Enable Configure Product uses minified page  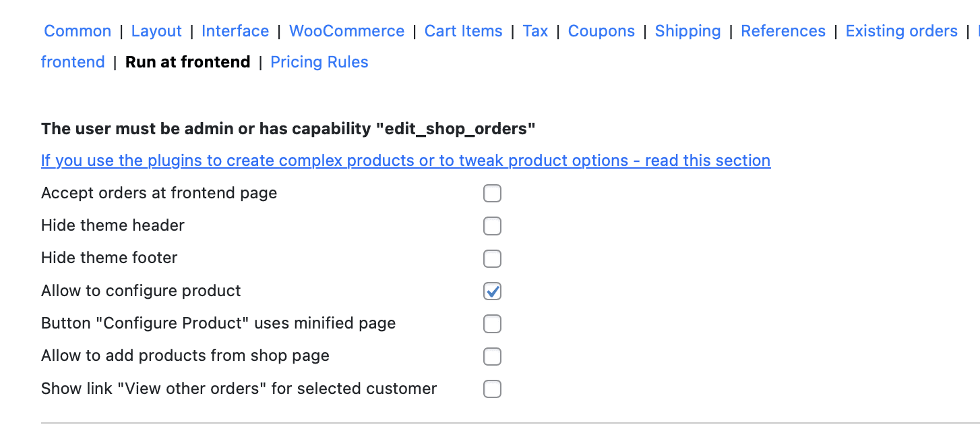click(492, 324)
